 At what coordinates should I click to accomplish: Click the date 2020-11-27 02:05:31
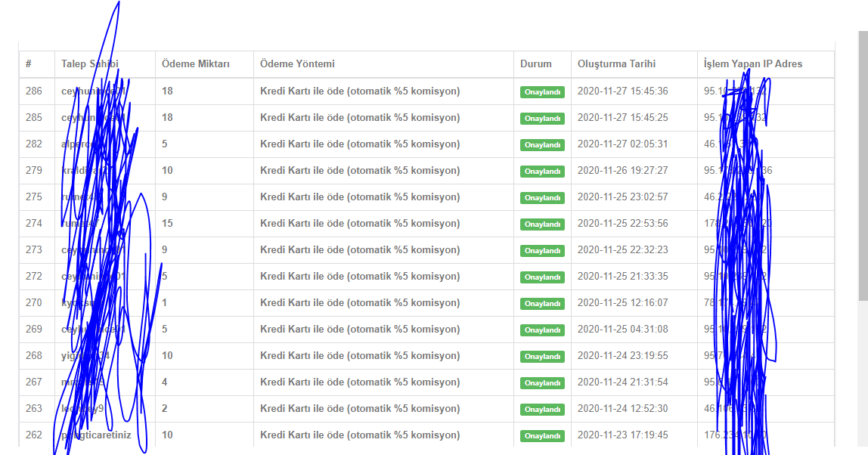tap(623, 144)
